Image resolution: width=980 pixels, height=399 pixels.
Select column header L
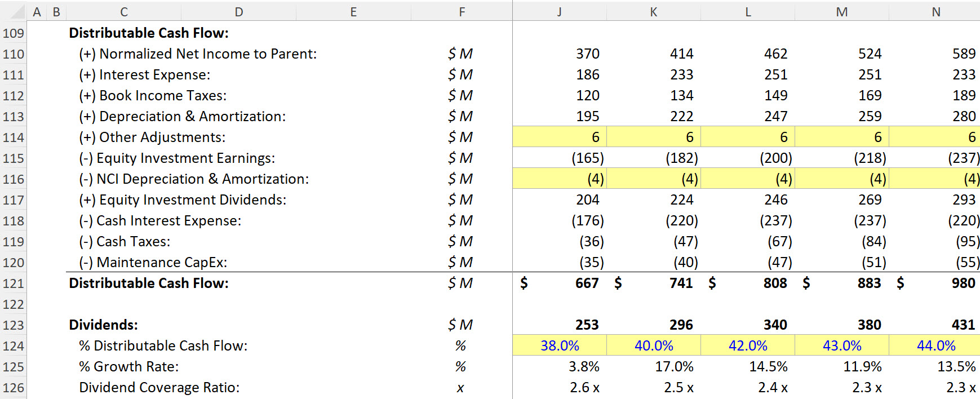[x=748, y=12]
